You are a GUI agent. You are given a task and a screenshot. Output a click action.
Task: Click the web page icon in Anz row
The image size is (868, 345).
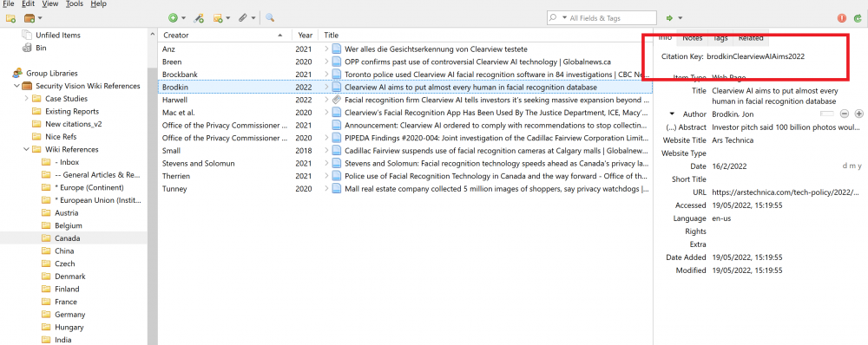click(x=337, y=49)
